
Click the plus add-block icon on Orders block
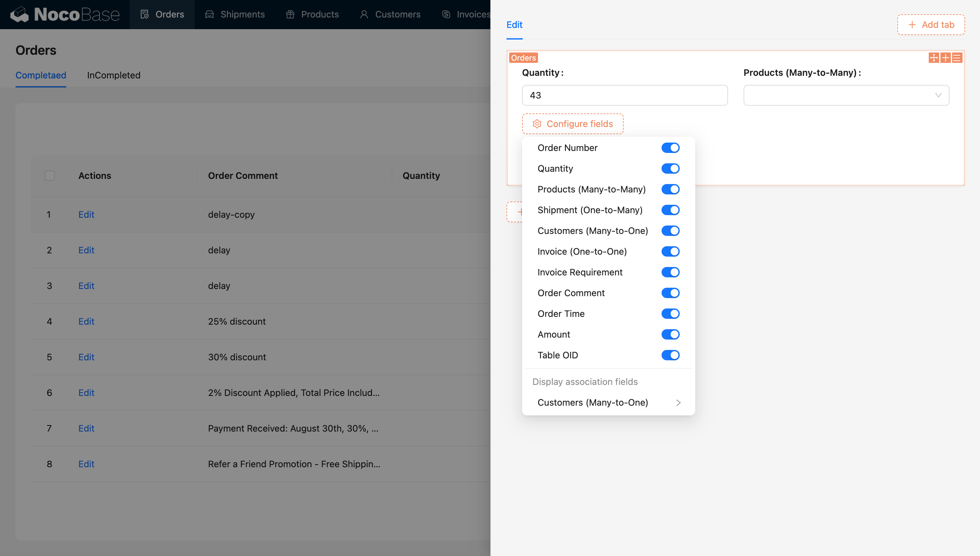click(x=945, y=58)
